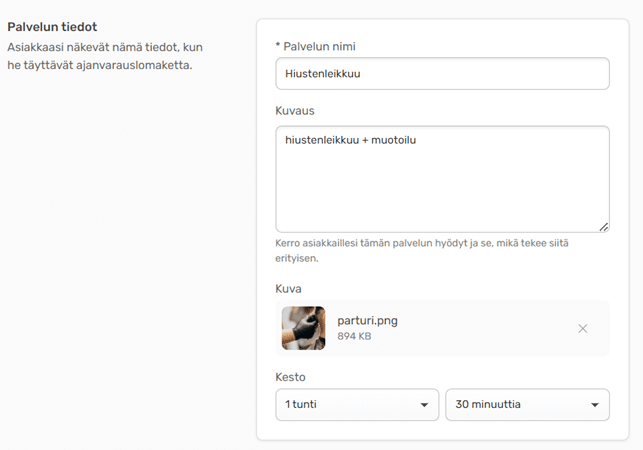Screen dimensions: 643x450
Task: Click the arrow on the 1 tunti dropdown
Action: click(x=424, y=405)
